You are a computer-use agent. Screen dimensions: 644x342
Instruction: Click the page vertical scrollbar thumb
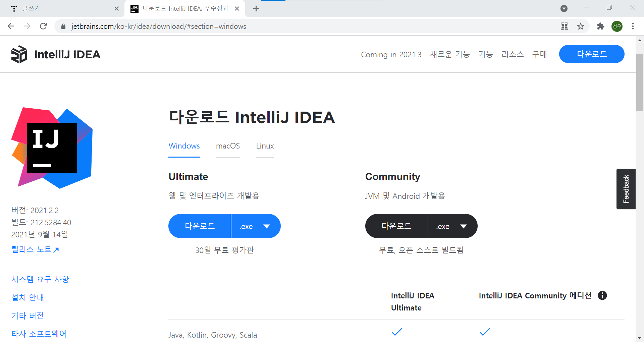[x=640, y=82]
